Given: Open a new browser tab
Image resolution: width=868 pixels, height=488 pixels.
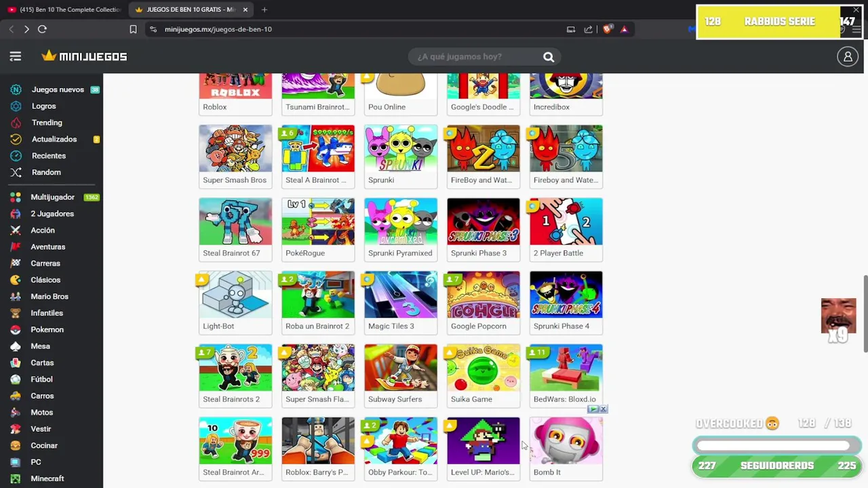Looking at the screenshot, I should click(x=264, y=9).
